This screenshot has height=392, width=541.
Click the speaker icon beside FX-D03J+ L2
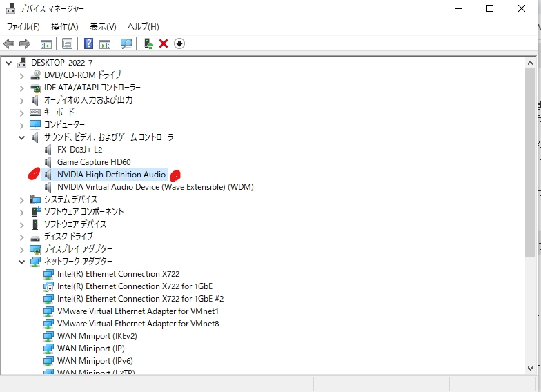point(48,150)
